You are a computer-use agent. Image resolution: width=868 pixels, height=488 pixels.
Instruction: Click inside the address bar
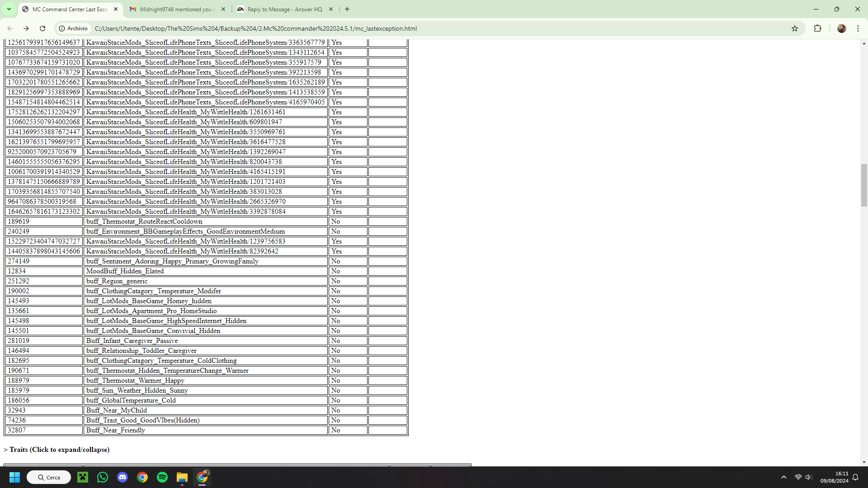tap(271, 28)
